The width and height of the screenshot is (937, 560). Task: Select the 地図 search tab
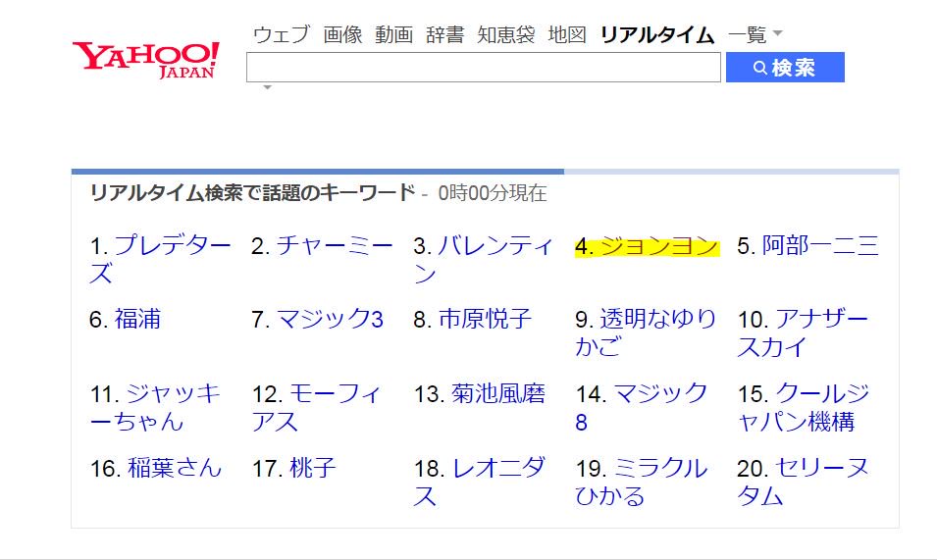(567, 34)
